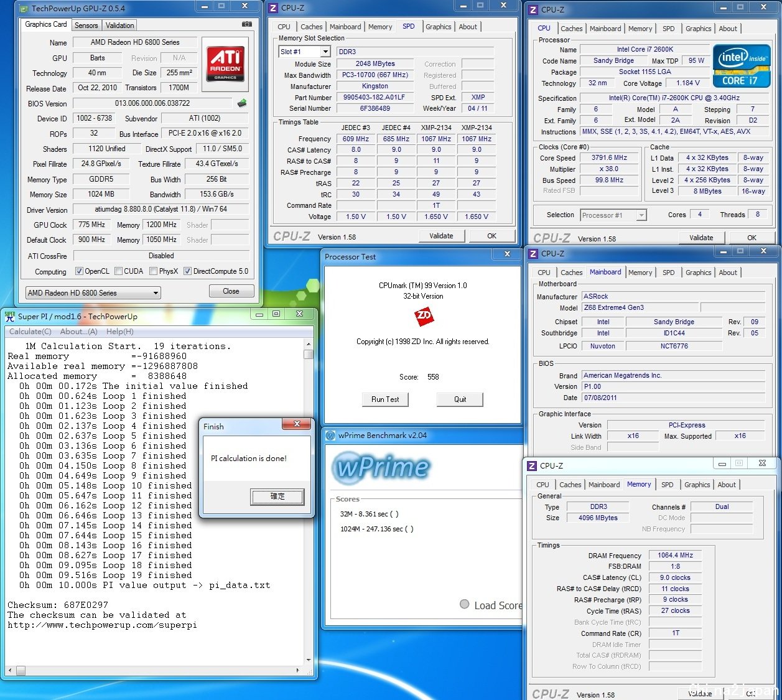The image size is (782, 700).
Task: Click the PI calculation is done! message
Action: click(249, 459)
